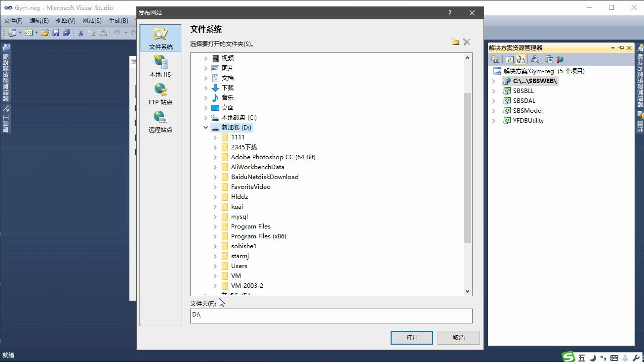
Task: Click the folder list vertical scrollbar thumb
Action: [x=468, y=168]
